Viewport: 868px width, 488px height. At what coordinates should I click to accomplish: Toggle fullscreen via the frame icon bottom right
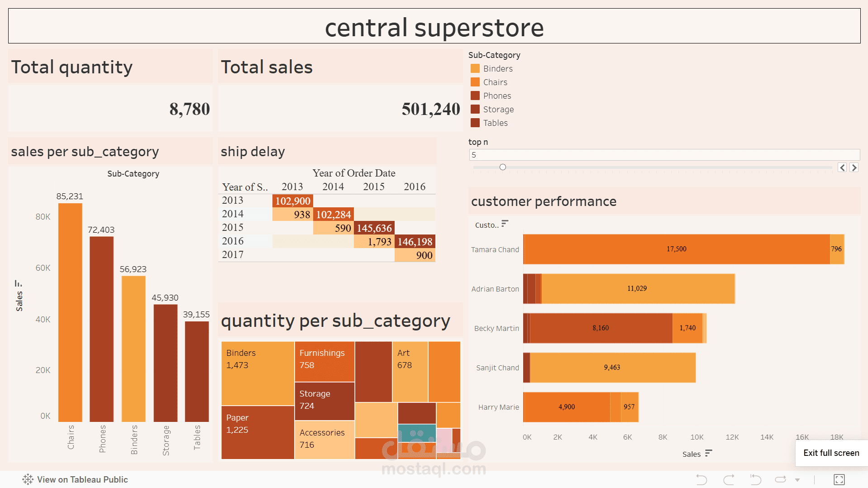(840, 480)
